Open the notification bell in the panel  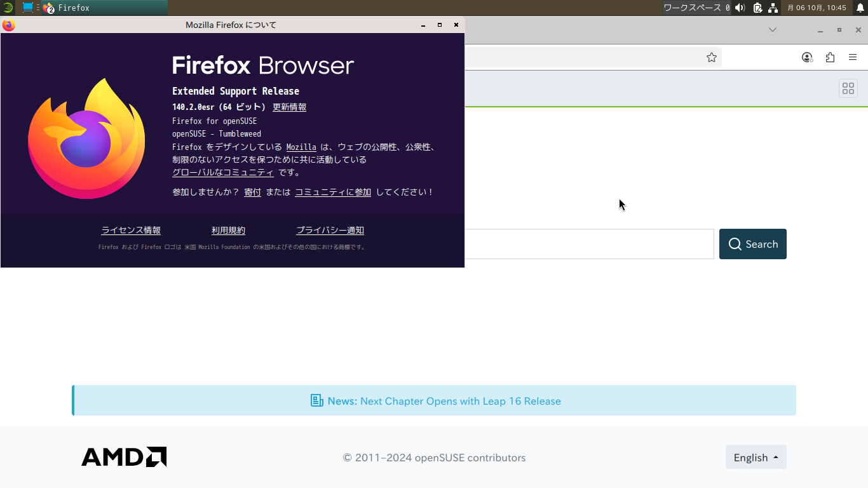tap(860, 8)
